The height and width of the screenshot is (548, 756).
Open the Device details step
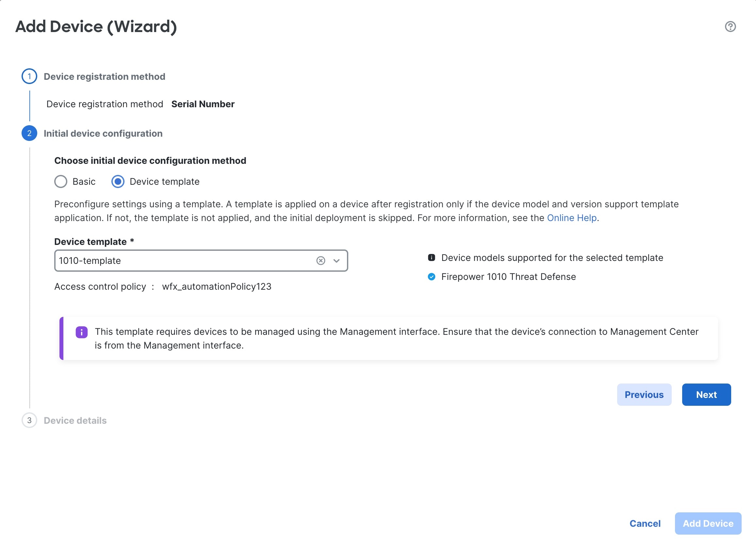click(x=75, y=421)
